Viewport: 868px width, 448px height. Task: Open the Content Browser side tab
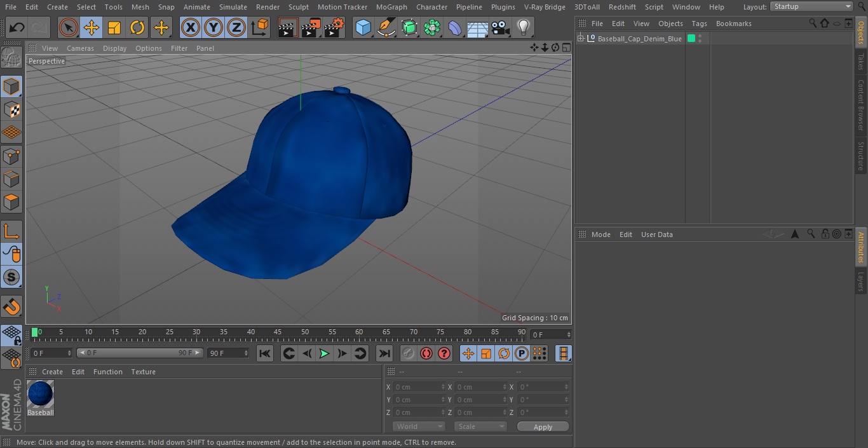pos(861,105)
